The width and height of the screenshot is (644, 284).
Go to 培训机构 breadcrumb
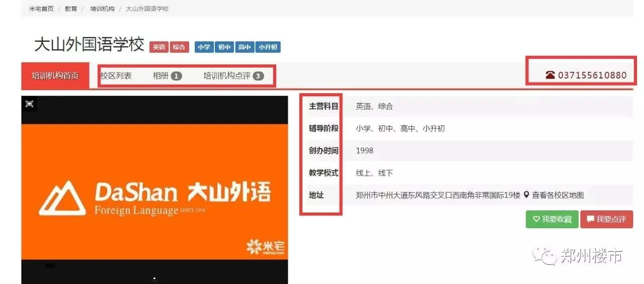[102, 9]
